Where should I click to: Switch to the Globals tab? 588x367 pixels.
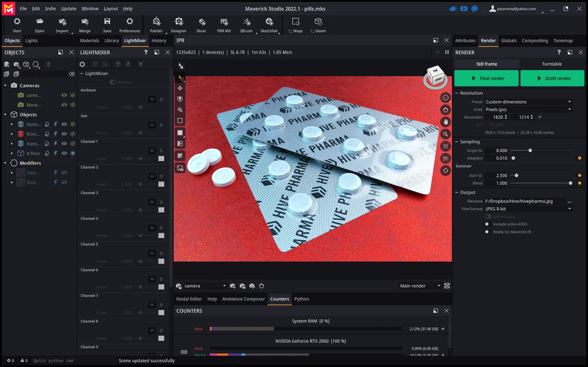[x=509, y=40]
